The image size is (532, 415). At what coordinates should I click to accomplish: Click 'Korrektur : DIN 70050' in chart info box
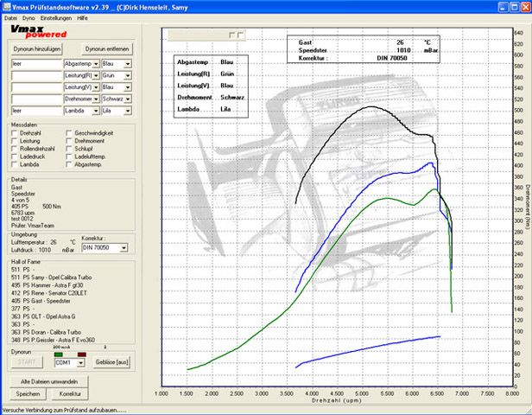(x=352, y=58)
